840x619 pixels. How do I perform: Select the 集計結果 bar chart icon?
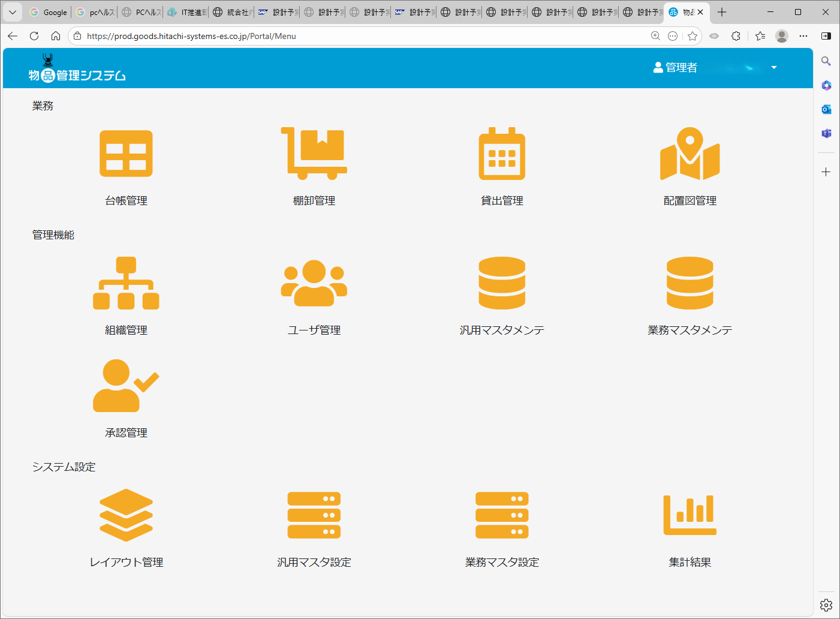coord(690,515)
